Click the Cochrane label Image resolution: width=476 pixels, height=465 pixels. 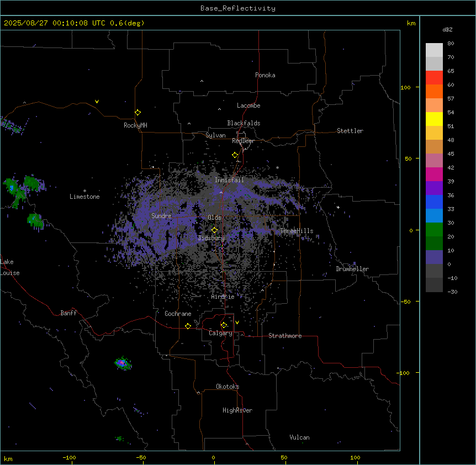point(178,314)
